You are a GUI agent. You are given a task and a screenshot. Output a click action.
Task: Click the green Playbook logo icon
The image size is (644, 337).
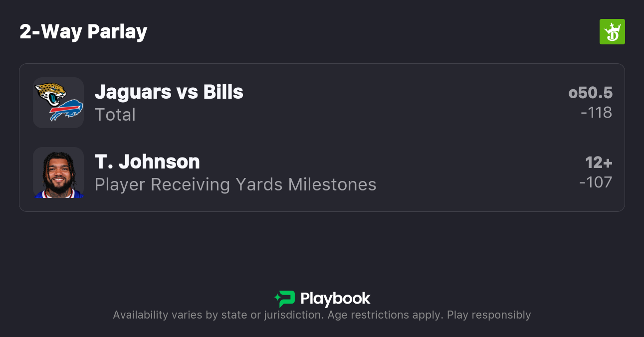point(284,299)
